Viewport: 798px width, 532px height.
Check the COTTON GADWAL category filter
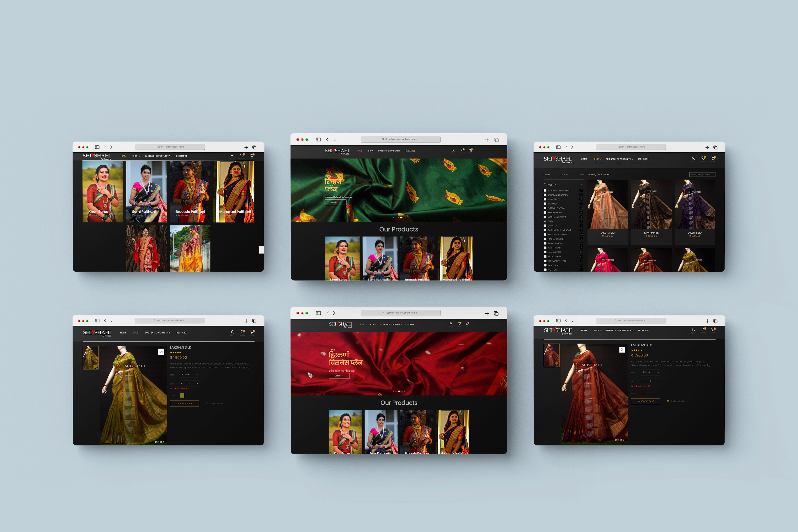(545, 208)
